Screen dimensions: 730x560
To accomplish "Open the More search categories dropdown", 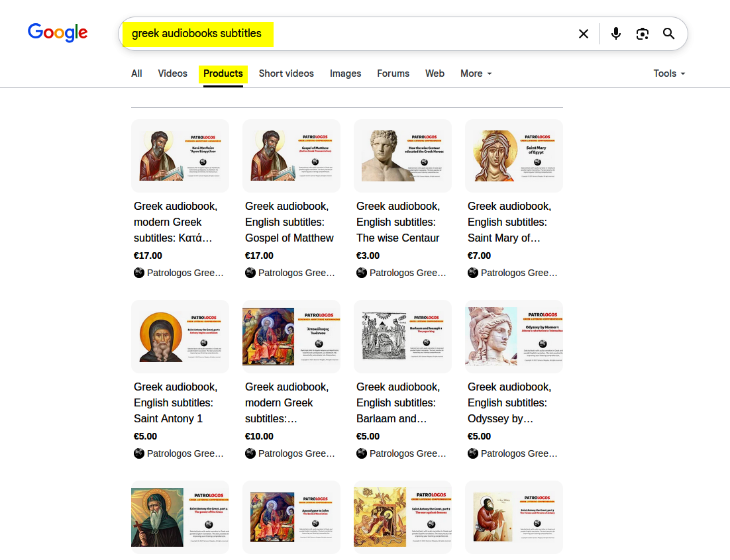I will 476,73.
